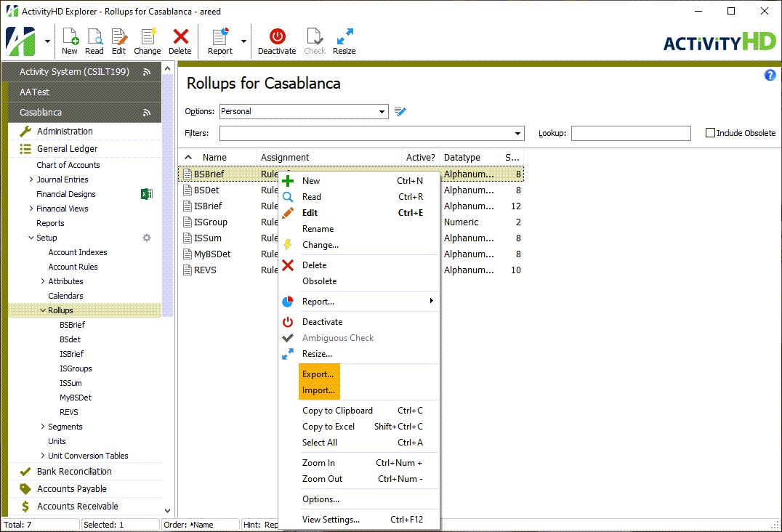Click the navigation pane scroll up arrow
The image size is (782, 532).
pos(168,69)
